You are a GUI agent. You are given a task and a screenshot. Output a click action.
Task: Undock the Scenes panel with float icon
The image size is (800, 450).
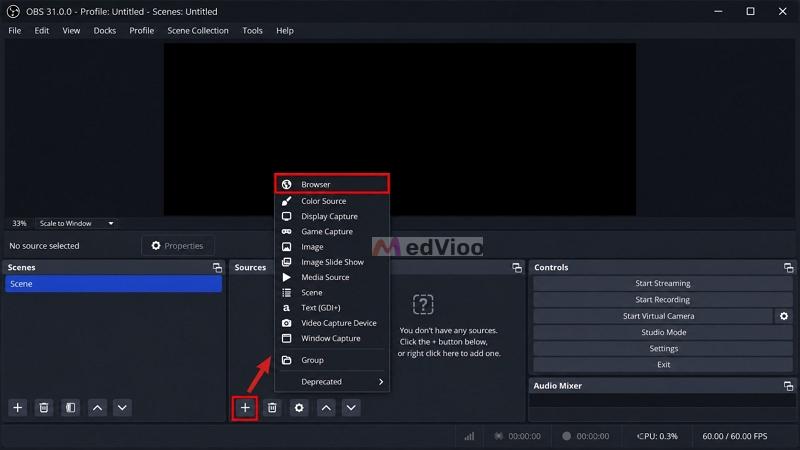[x=217, y=267]
